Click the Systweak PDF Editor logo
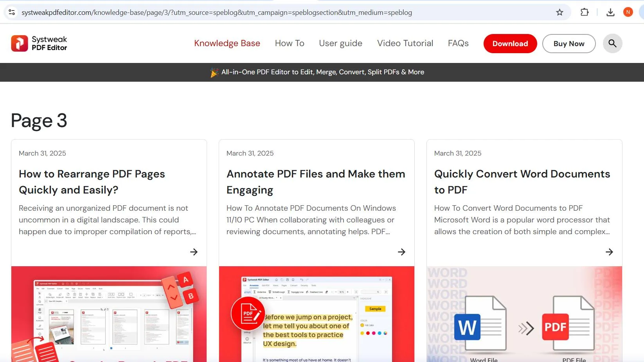644x362 pixels. coord(39,43)
